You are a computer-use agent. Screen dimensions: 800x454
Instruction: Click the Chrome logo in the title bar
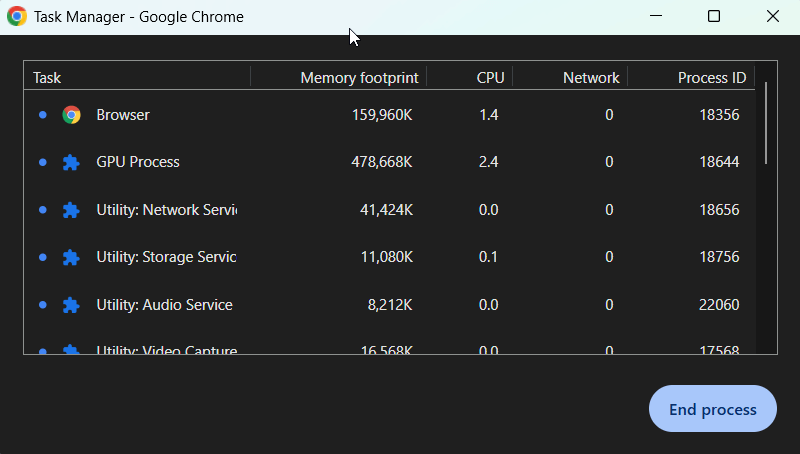[x=17, y=16]
